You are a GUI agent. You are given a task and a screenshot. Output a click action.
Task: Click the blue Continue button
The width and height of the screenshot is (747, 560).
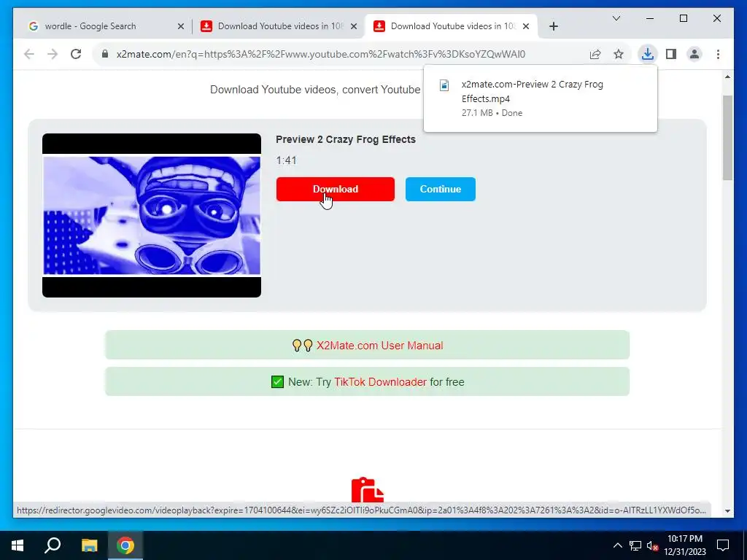click(440, 189)
